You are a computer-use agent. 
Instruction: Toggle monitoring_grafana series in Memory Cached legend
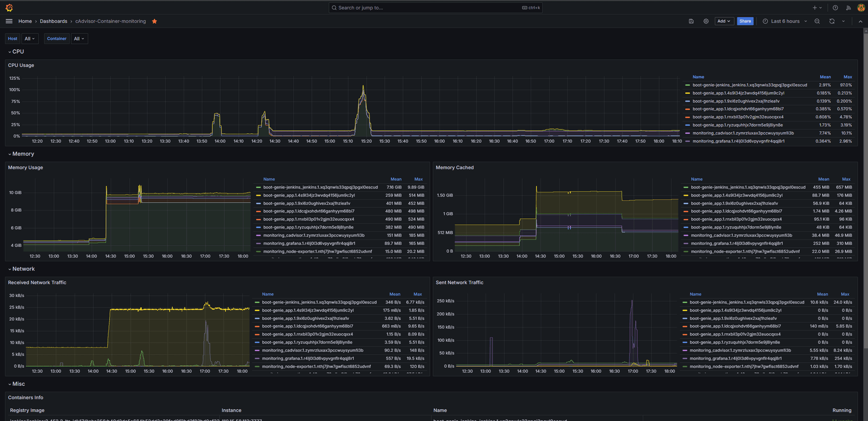(x=737, y=243)
